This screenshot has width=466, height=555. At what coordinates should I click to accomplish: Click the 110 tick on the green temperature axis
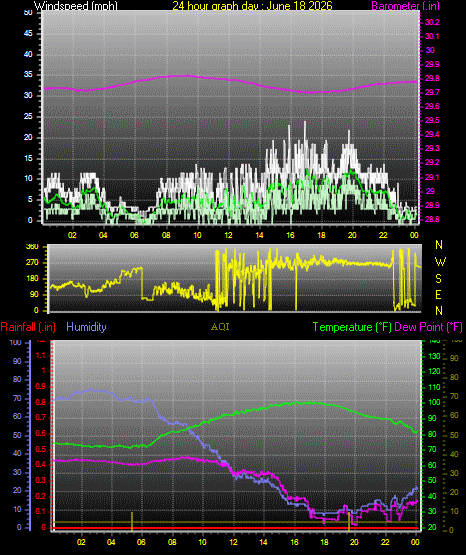pyautogui.click(x=434, y=387)
